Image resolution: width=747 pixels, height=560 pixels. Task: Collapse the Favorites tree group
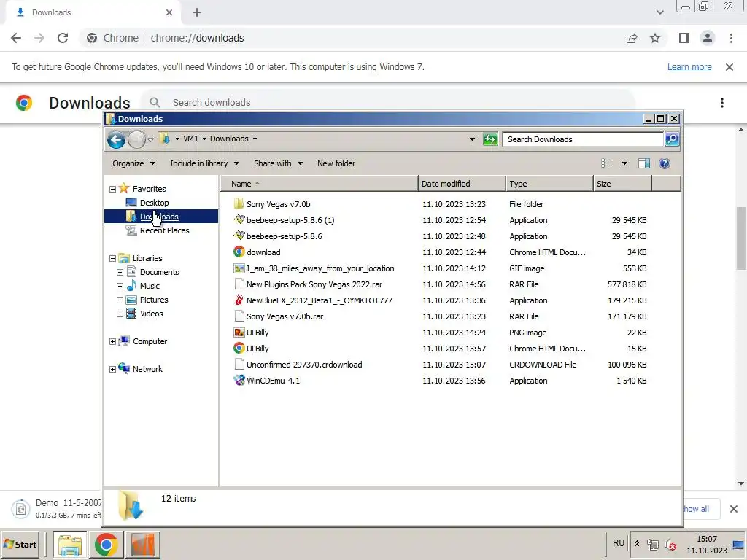112,189
